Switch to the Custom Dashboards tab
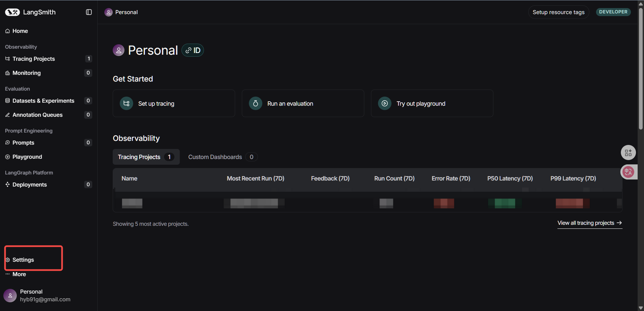Image resolution: width=644 pixels, height=311 pixels. tap(223, 157)
